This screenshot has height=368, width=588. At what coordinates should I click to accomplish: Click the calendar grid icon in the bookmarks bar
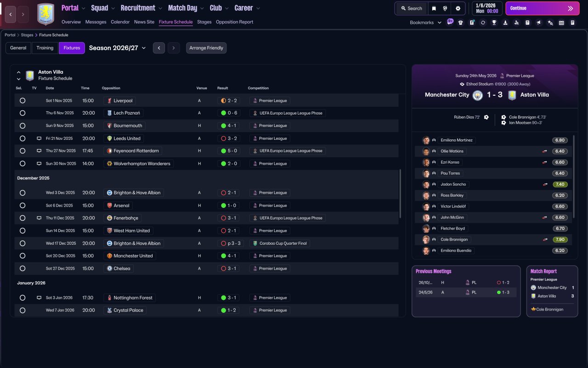tap(561, 23)
